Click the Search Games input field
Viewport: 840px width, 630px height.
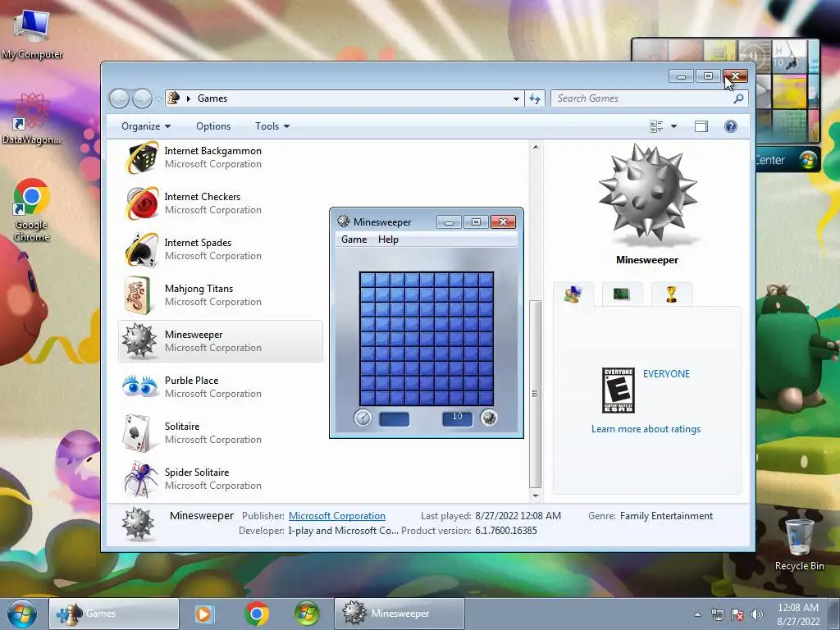[x=643, y=98]
